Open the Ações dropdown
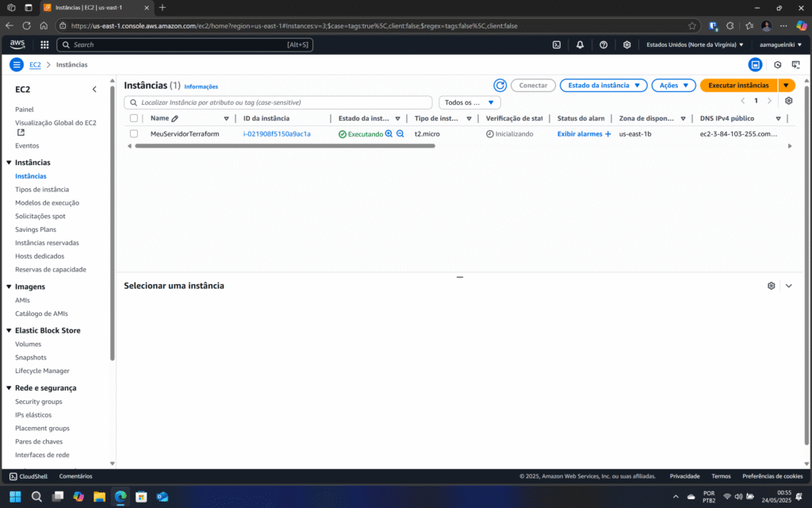This screenshot has width=812, height=508. tap(673, 86)
